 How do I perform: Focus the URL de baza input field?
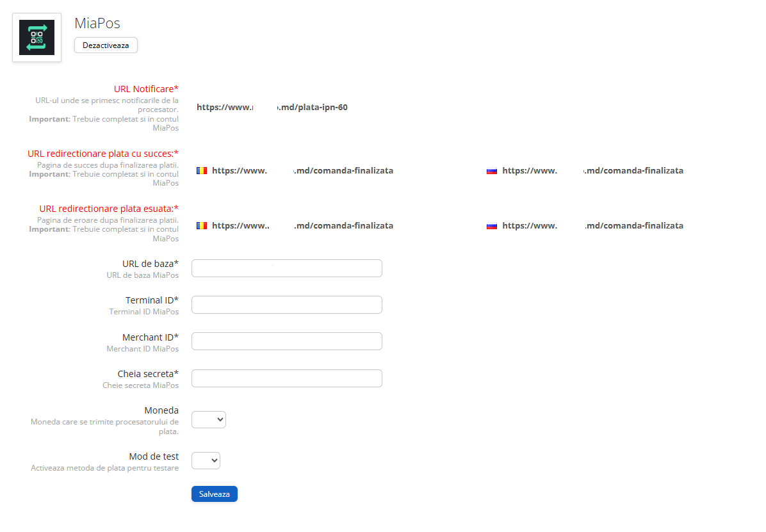click(287, 268)
